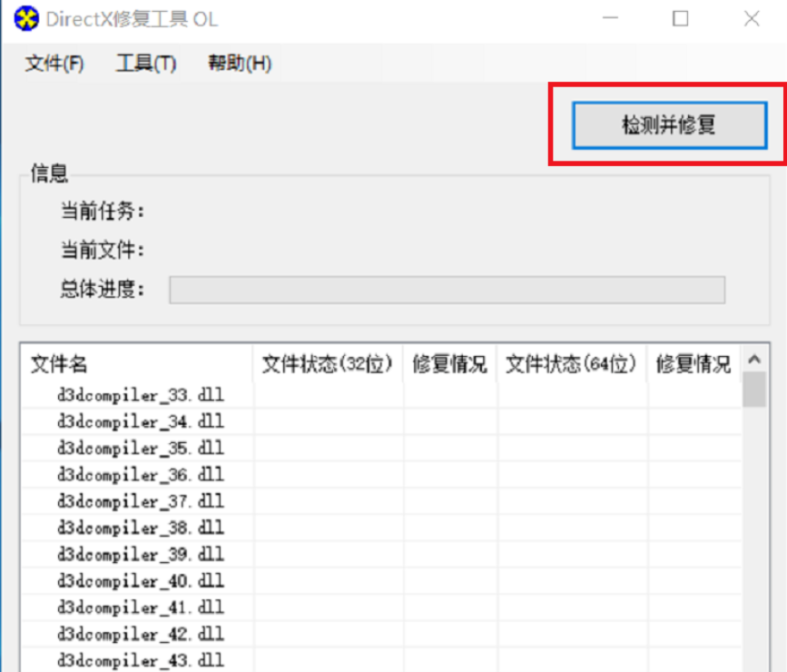This screenshot has width=787, height=672.
Task: Close the DirectX repair tool window
Action: 751,19
